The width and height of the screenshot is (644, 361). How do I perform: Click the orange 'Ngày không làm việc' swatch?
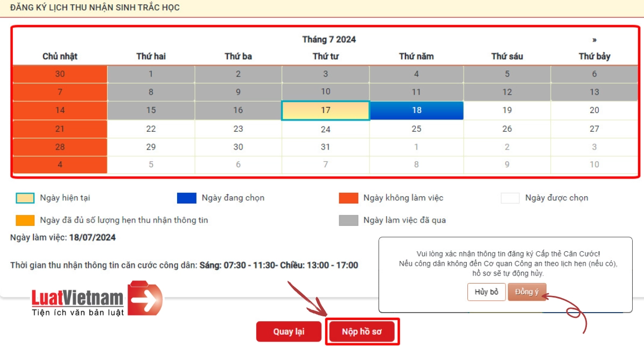348,198
